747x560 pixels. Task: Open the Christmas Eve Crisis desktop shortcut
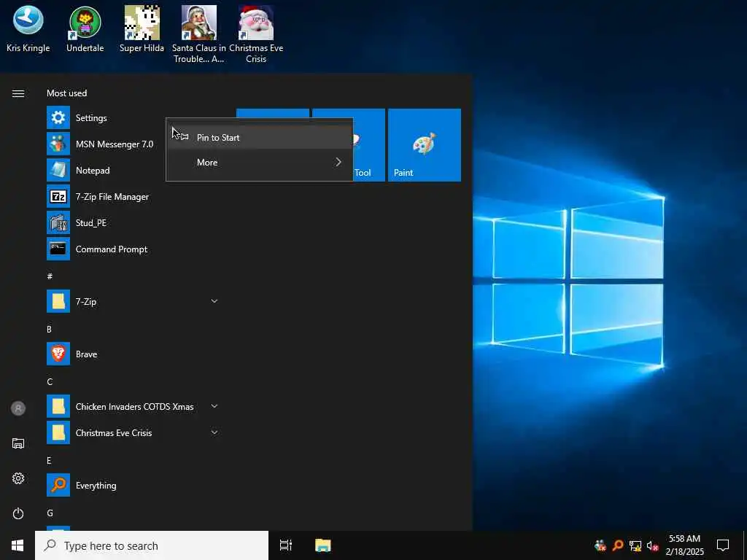click(x=256, y=34)
